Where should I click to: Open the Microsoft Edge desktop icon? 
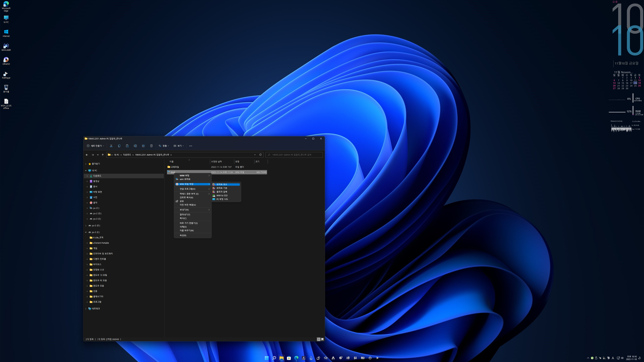point(6,7)
